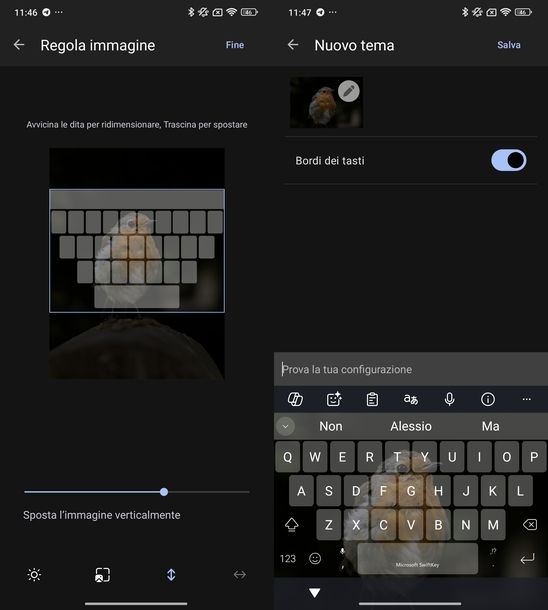The width and height of the screenshot is (548, 610).
Task: Open translator icon in keyboard toolbar
Action: coord(411,399)
